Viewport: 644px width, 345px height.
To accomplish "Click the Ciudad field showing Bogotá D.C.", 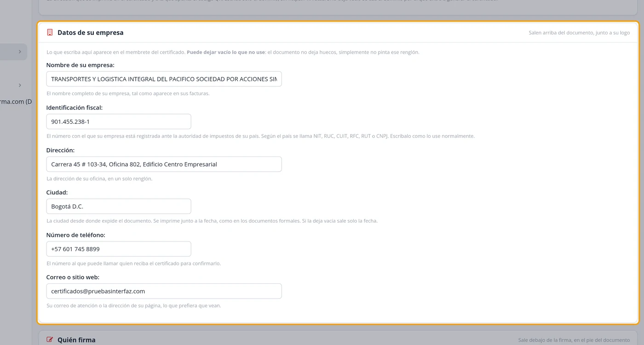I will (119, 207).
